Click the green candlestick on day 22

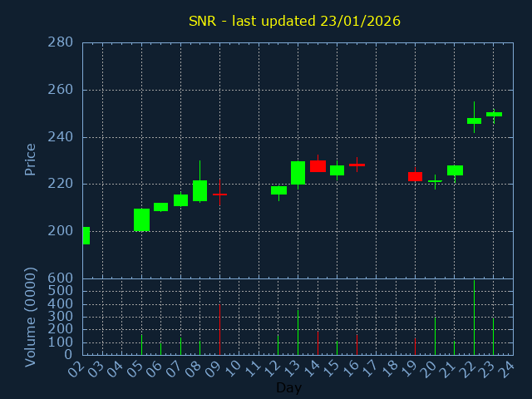(x=474, y=121)
